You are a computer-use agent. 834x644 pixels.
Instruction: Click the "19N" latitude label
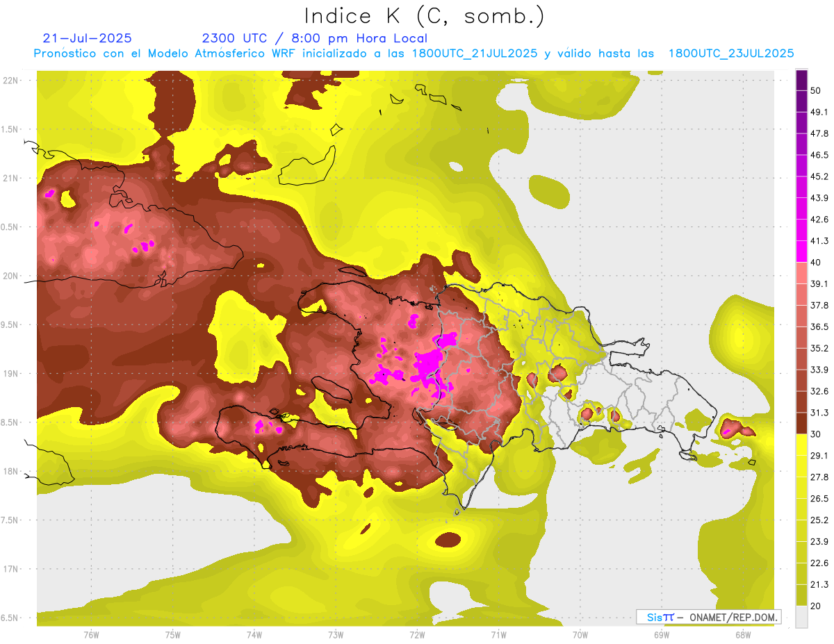click(10, 374)
